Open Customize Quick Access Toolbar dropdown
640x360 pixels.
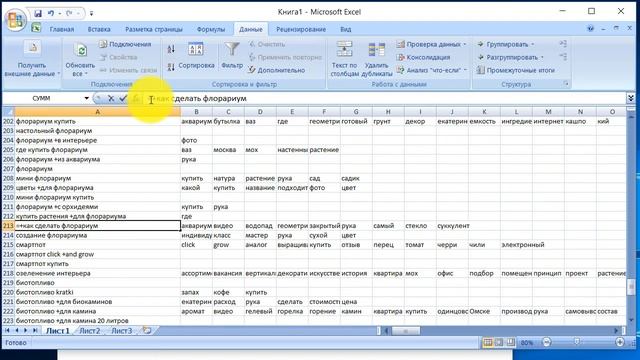tap(91, 13)
